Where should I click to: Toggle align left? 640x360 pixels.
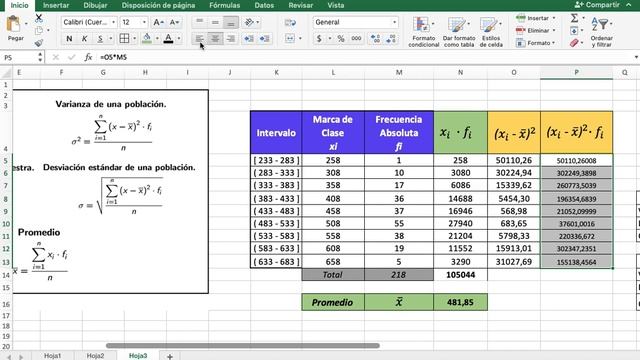click(x=199, y=39)
